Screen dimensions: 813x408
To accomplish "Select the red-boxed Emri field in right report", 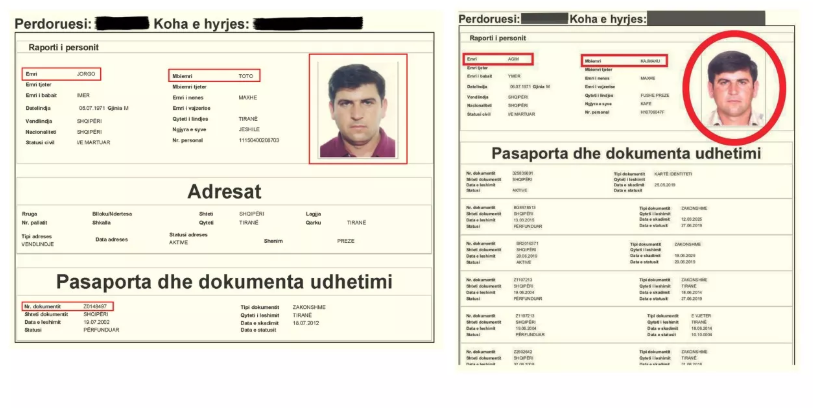I will click(499, 59).
